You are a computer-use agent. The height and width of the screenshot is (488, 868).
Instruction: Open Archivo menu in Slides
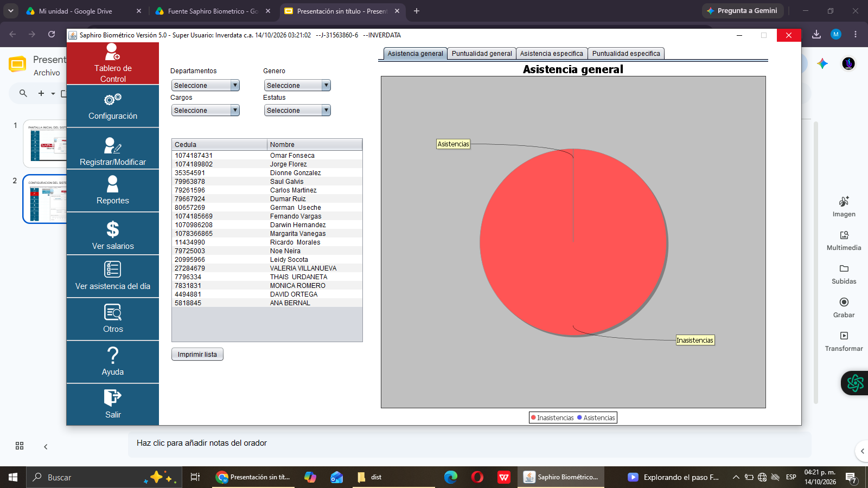pyautogui.click(x=47, y=73)
